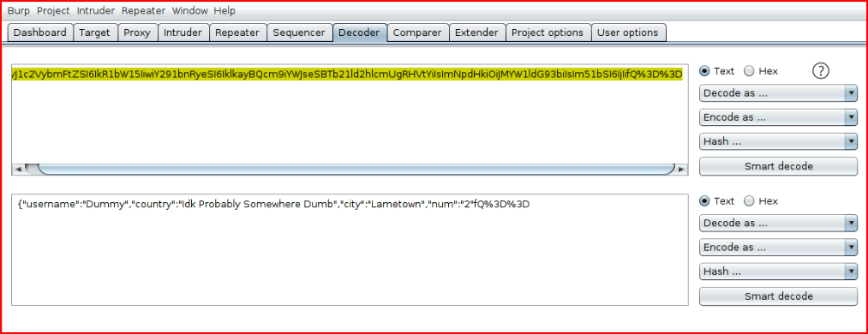Viewport: 868px width, 334px height.
Task: Switch to the Extender tab
Action: click(x=476, y=33)
